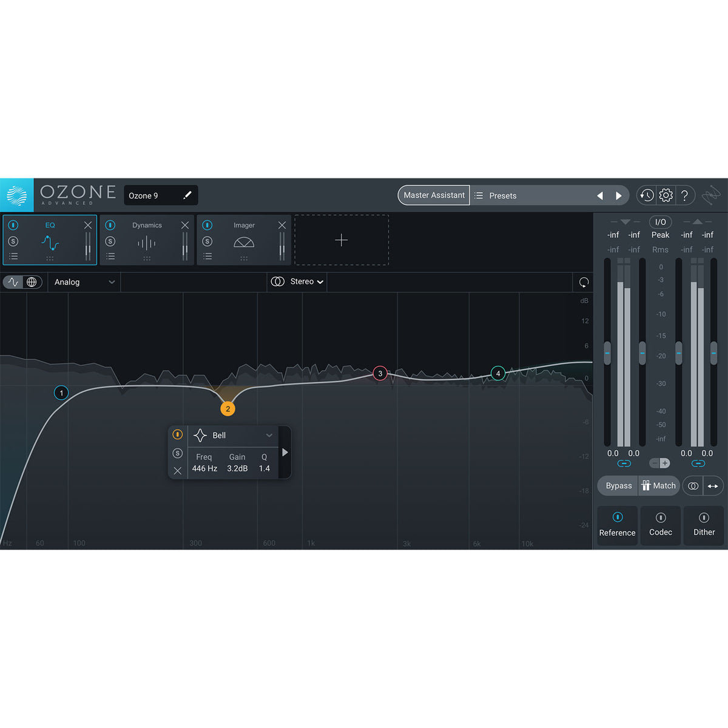Toggle the output gain link icon
Viewport: 728px width, 728px height.
pos(698,463)
